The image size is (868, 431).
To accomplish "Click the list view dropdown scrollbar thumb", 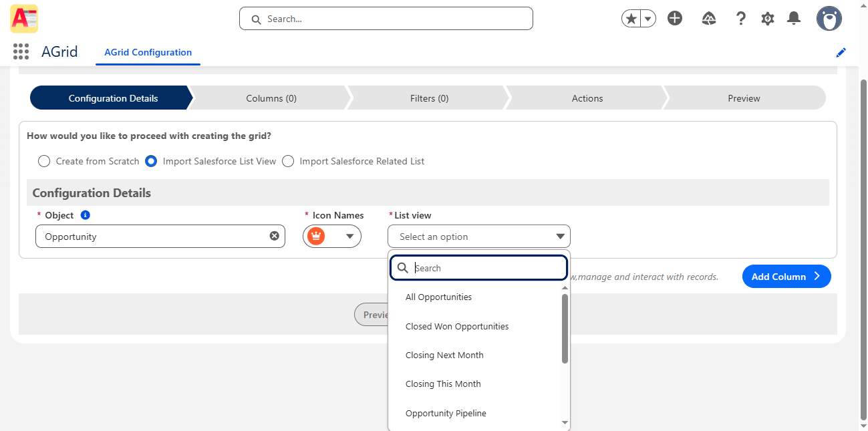I will (x=565, y=328).
